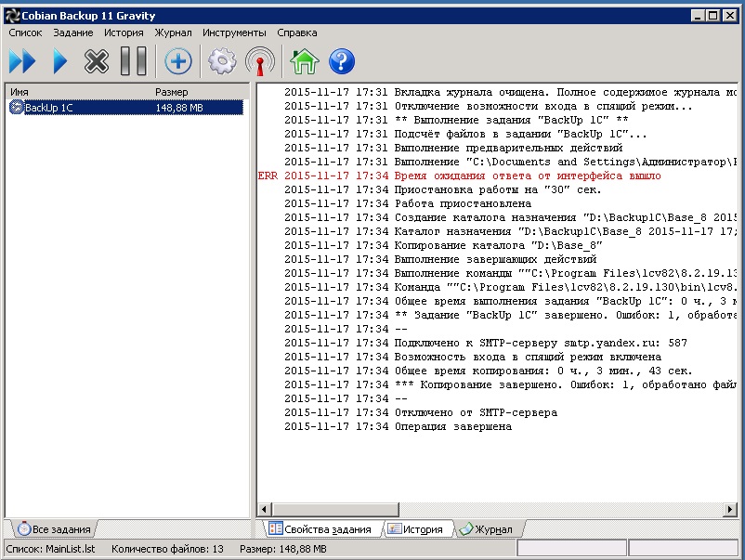Click log line 'Копирование каталога D:\Base_8'
The width and height of the screenshot is (745, 560).
tap(443, 245)
